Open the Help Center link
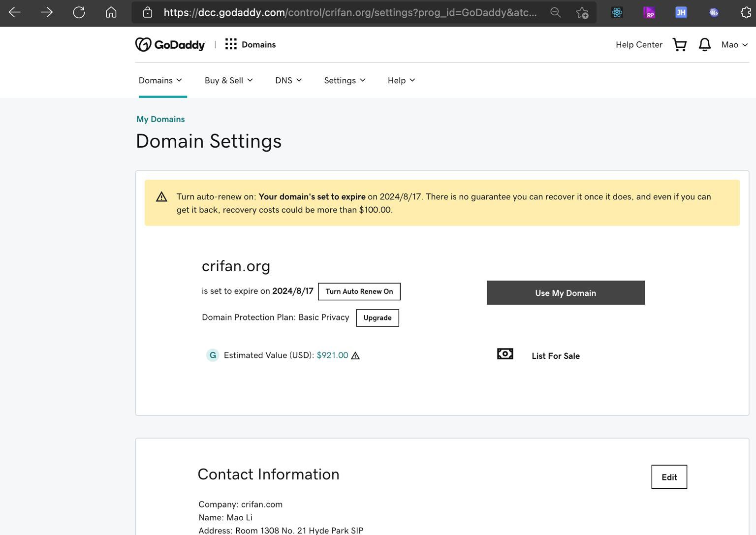Viewport: 756px width, 535px height. tap(639, 45)
